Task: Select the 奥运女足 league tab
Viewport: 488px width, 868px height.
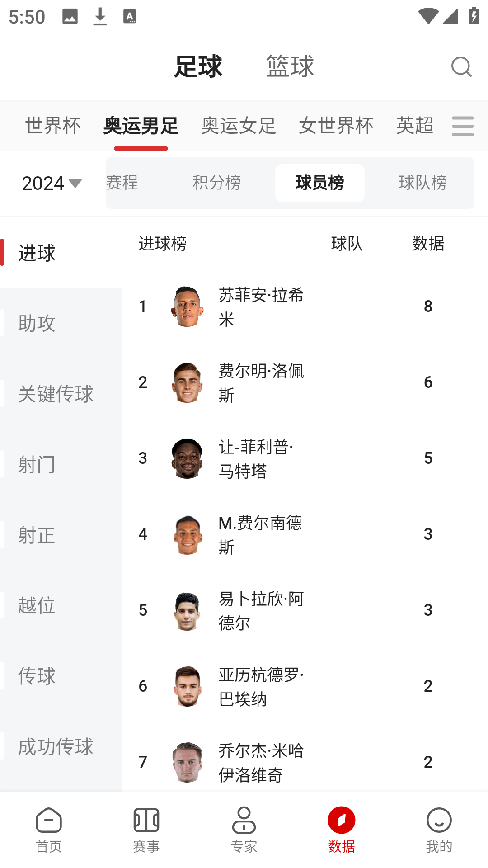Action: pos(239,126)
